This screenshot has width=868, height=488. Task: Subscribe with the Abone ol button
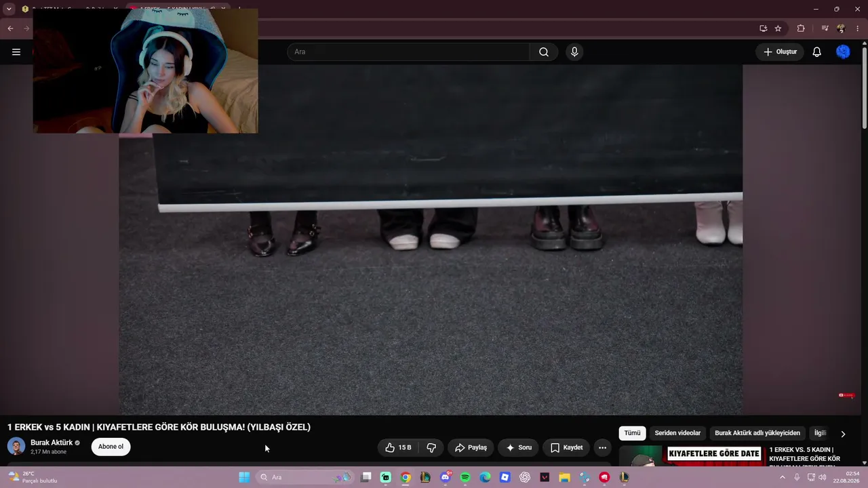click(x=111, y=447)
